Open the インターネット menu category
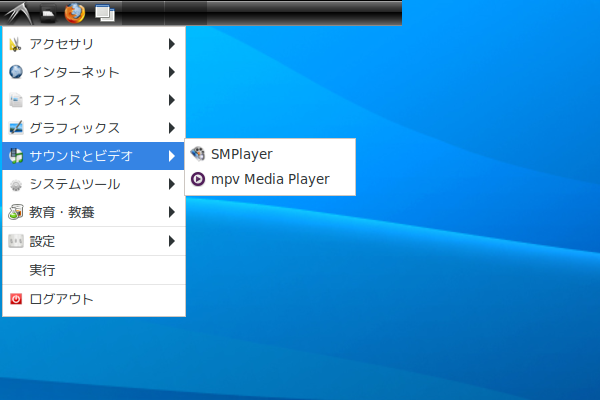Screen dimensions: 600x400 [x=94, y=72]
